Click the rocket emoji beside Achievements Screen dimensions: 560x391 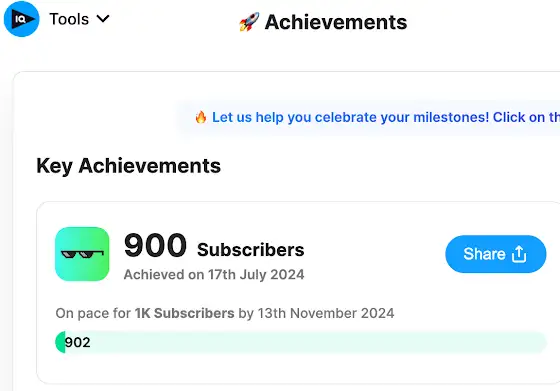point(249,22)
